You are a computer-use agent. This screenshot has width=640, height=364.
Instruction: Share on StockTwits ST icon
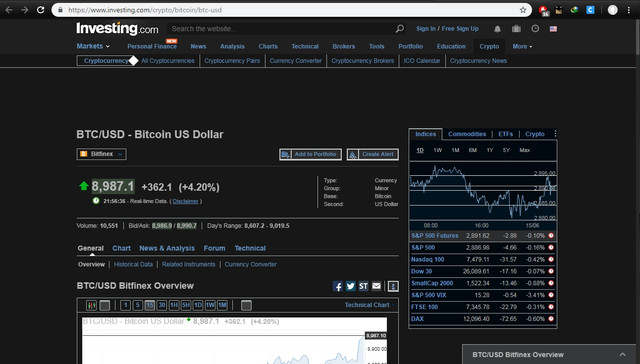(363, 286)
